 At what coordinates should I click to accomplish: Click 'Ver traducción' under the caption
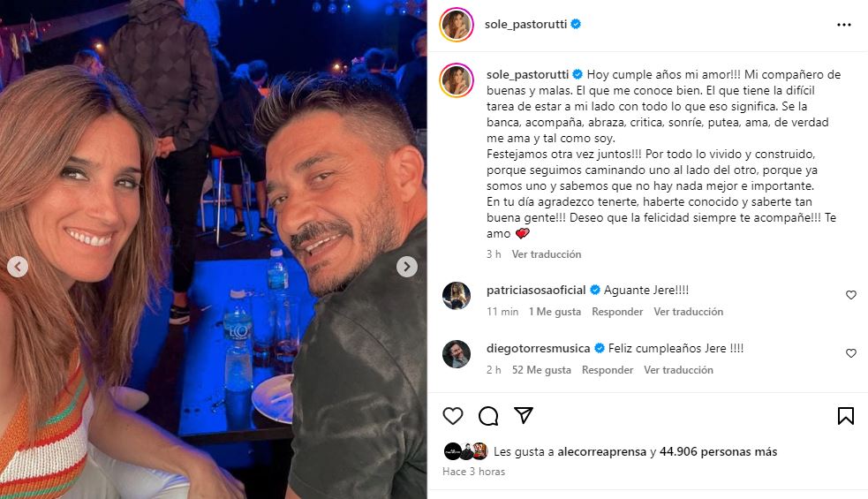tap(547, 254)
